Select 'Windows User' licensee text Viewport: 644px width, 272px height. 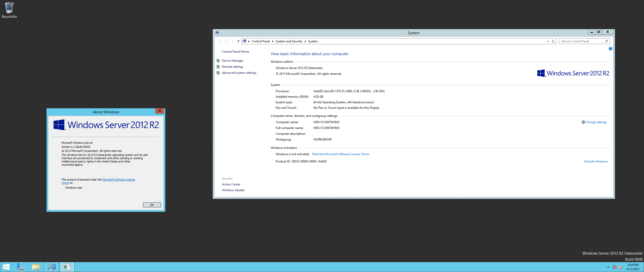point(74,188)
